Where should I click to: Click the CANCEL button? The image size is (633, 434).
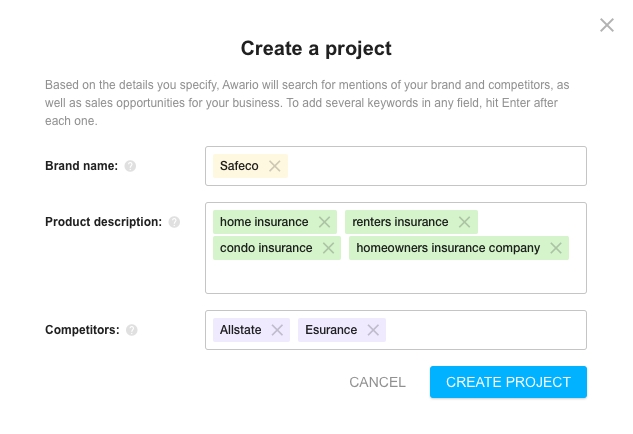coord(377,382)
